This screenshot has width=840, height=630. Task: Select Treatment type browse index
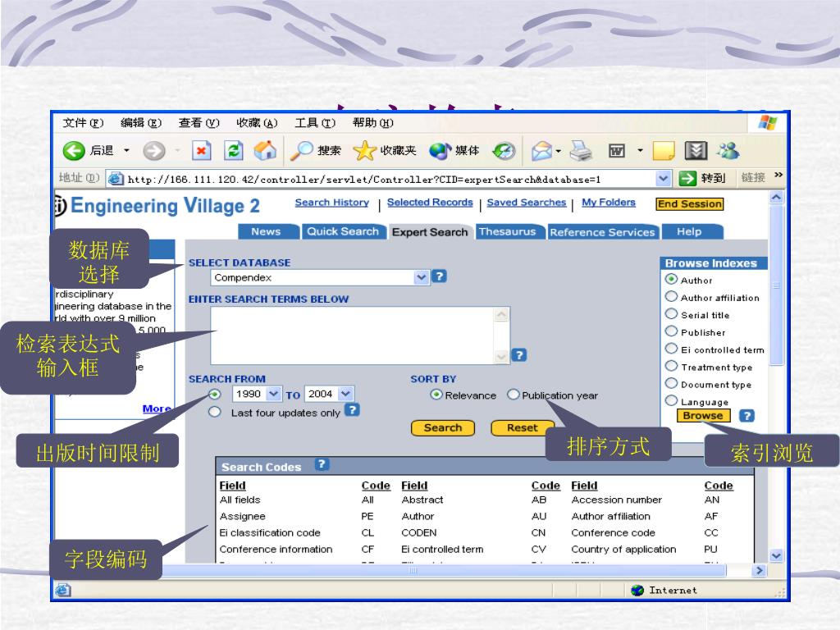(671, 366)
